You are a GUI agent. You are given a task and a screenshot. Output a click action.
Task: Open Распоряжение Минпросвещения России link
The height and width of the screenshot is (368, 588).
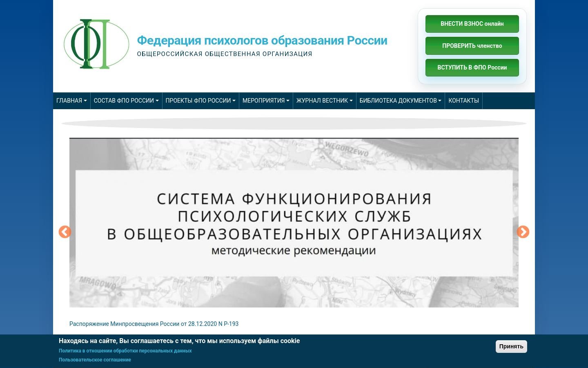154,324
